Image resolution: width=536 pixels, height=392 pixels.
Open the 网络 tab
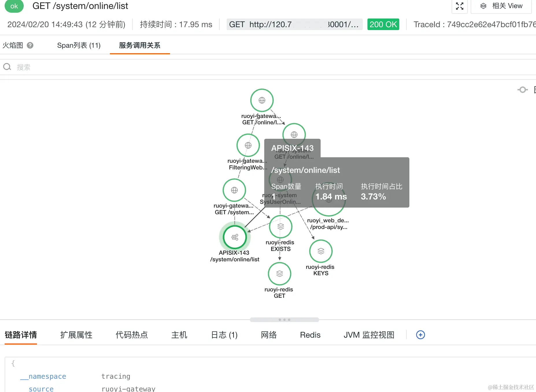269,335
